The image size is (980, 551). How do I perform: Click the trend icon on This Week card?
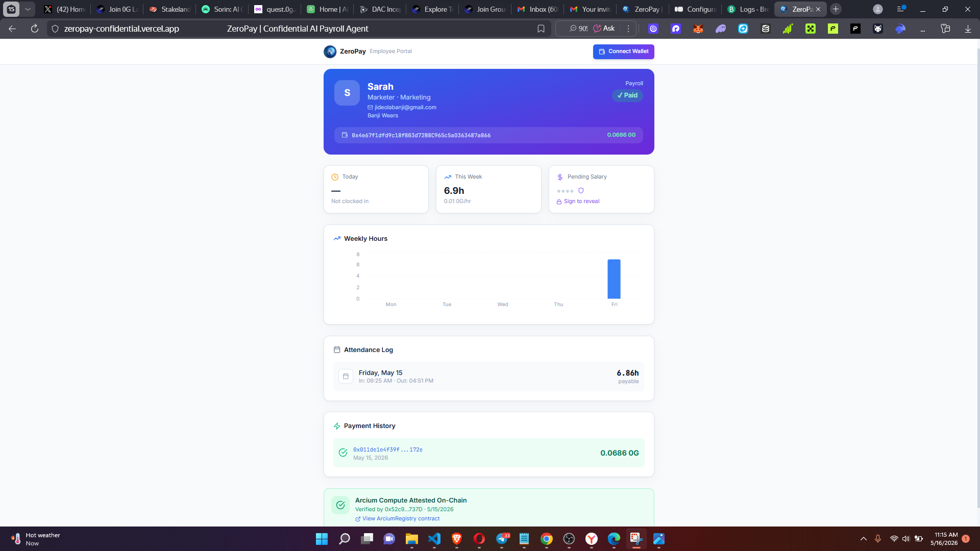[448, 177]
